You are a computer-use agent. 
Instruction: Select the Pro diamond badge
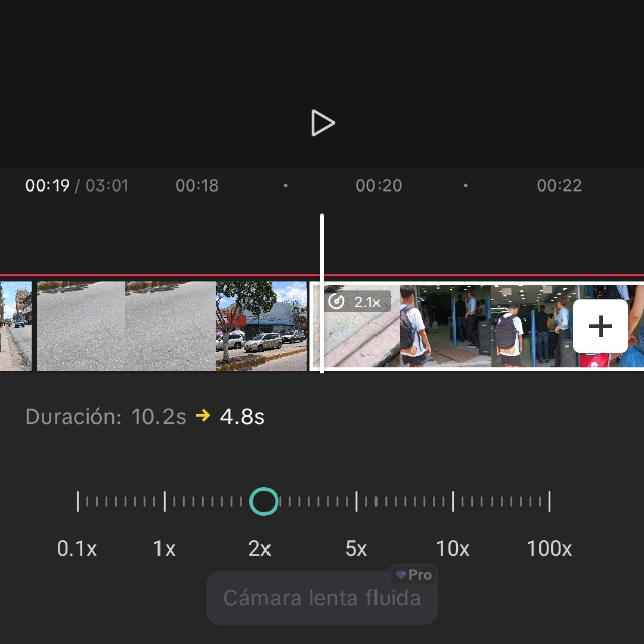[413, 575]
